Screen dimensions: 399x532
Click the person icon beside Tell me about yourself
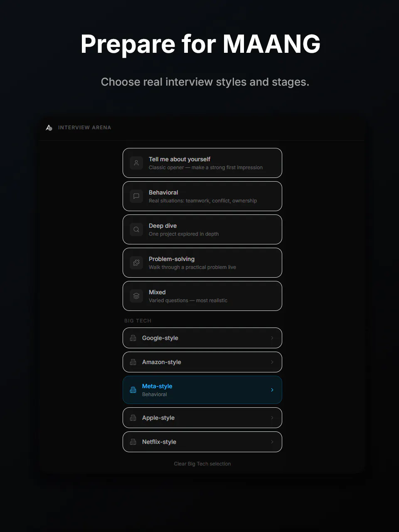(136, 163)
